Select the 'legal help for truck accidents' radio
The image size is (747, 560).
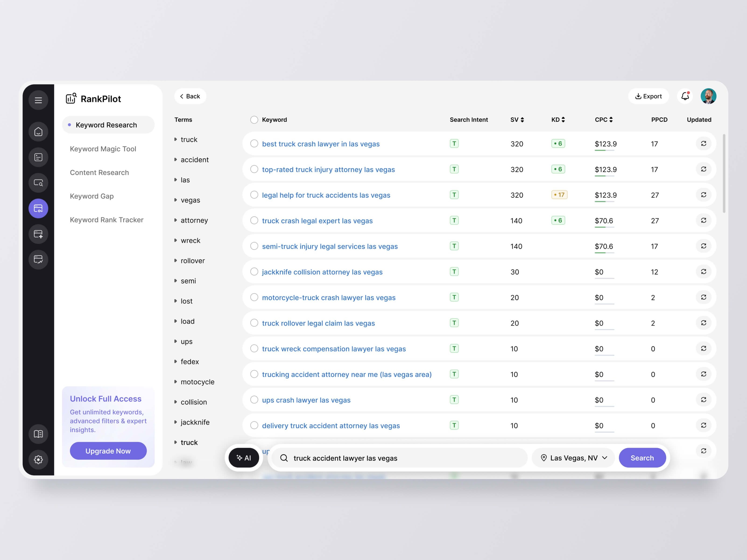254,195
